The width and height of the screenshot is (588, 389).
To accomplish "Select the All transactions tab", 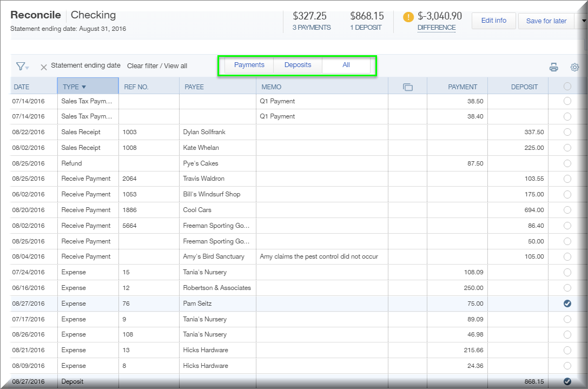I will coord(346,64).
